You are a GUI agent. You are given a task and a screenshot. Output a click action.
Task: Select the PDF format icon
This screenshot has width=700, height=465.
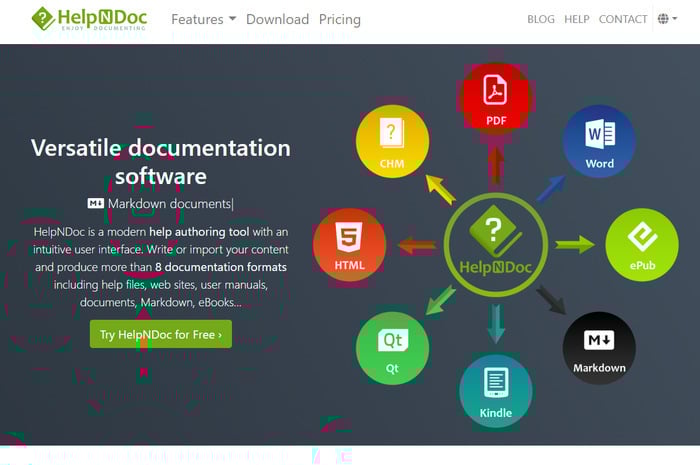pos(496,99)
